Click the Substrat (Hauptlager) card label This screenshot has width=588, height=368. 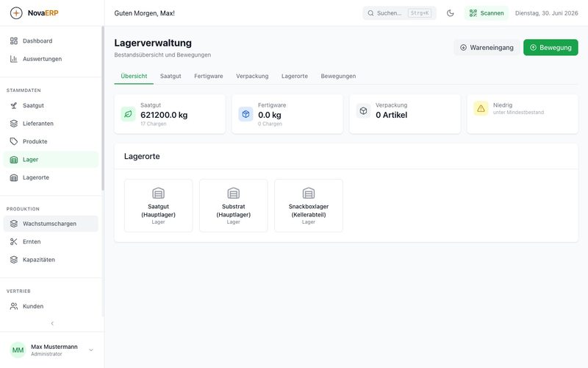(x=233, y=210)
